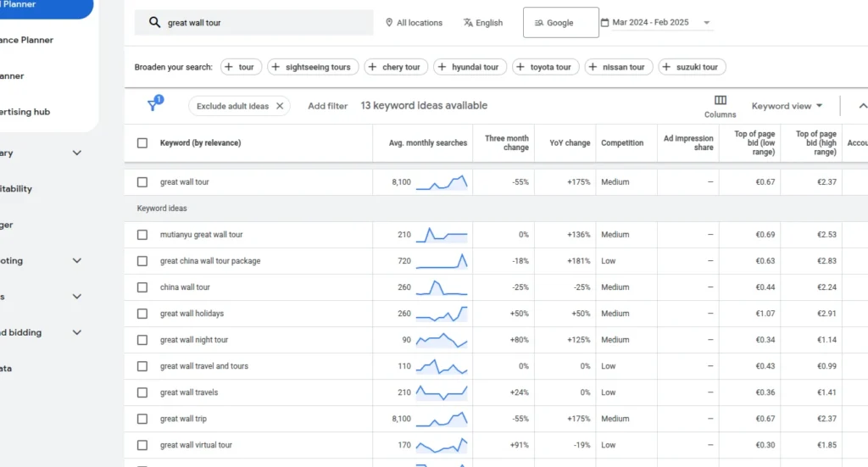Select all keywords header checkbox
Screen dimensions: 868x467
click(x=142, y=143)
